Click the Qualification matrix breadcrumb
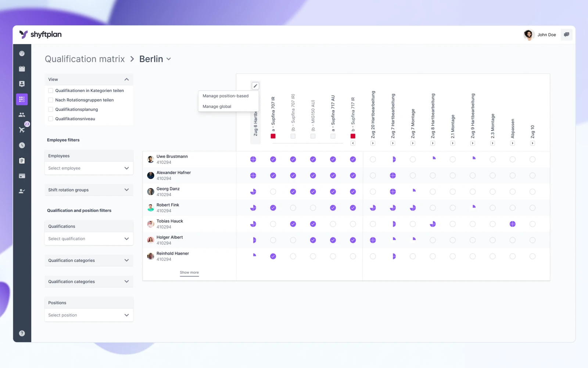This screenshot has height=368, width=588. (x=85, y=59)
